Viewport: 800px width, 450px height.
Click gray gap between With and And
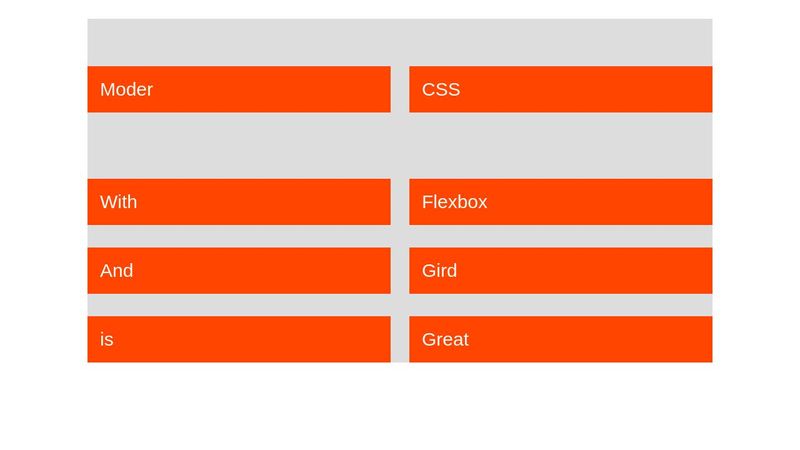click(239, 236)
